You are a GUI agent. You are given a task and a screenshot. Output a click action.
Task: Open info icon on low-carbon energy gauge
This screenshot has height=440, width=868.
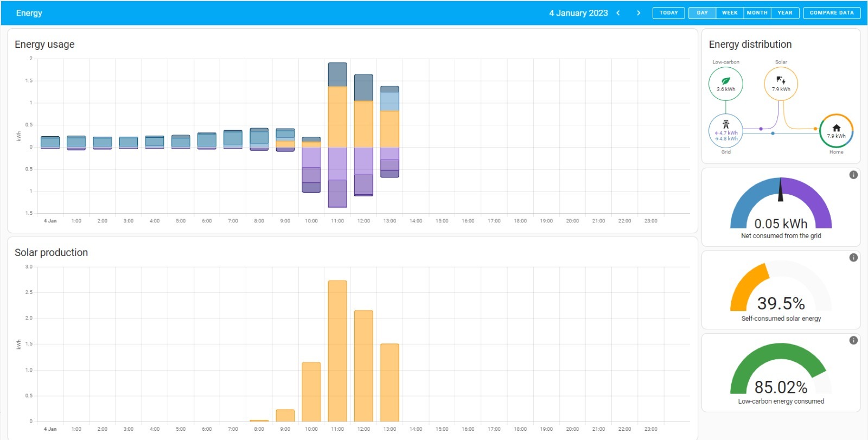coord(853,340)
